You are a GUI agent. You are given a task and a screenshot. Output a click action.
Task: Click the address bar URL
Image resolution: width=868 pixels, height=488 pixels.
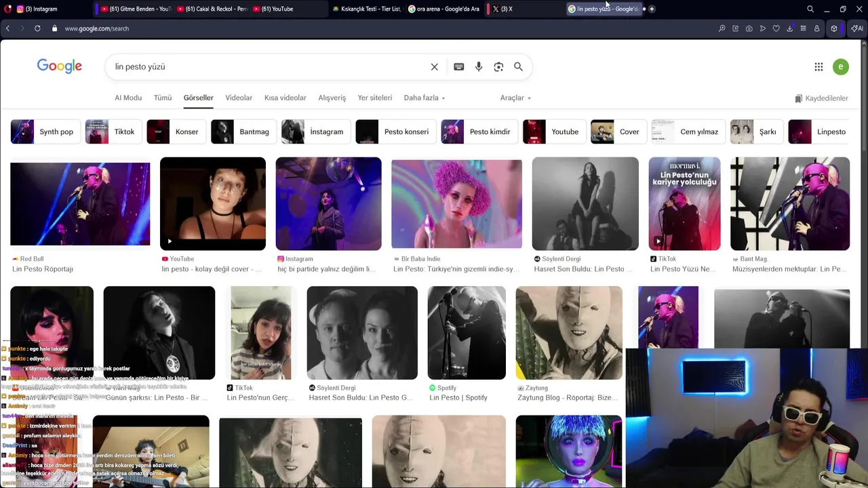click(x=97, y=28)
